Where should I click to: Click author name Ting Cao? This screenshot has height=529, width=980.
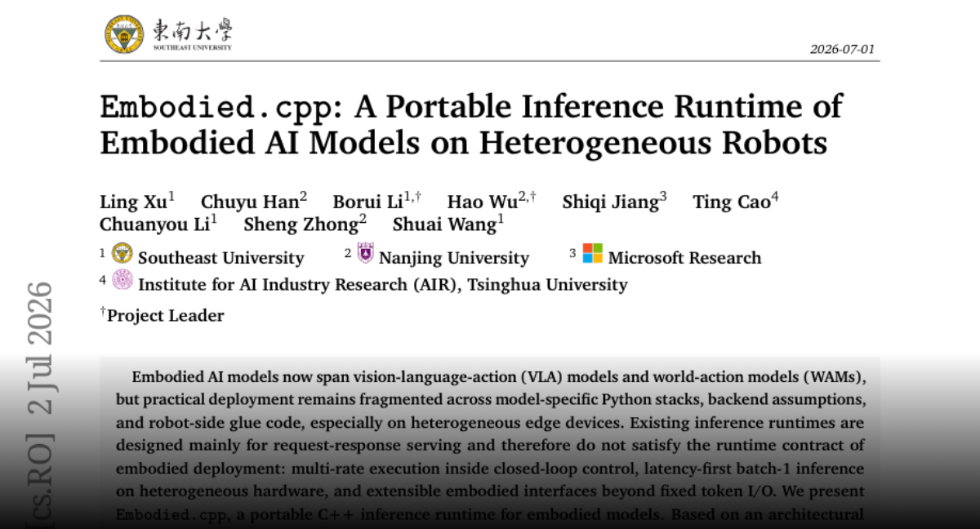click(732, 202)
